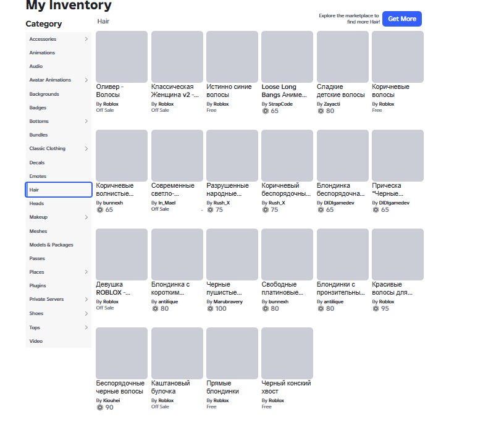
Task: Open the Свободные платиновые thumbnail
Action: click(x=287, y=255)
